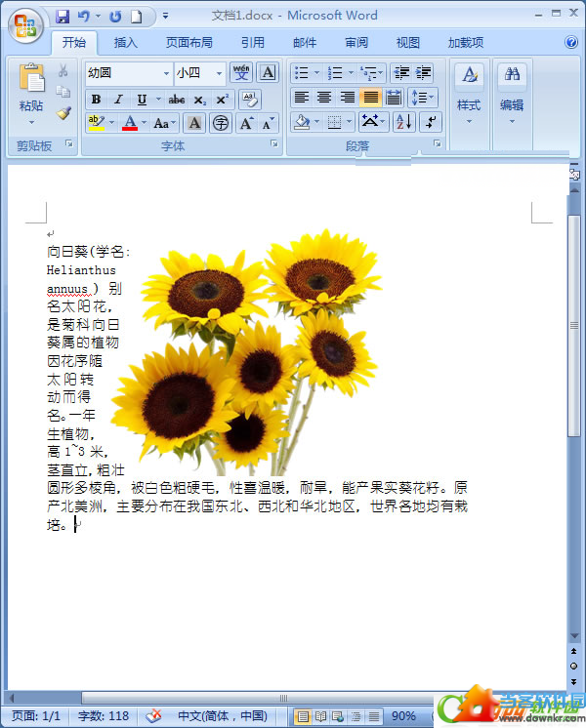Screen dimensions: 586x728
Task: Open the Change Case Aa menu
Action: (x=164, y=123)
